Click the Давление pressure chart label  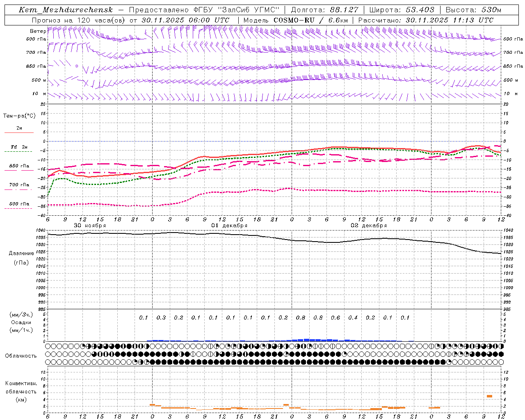point(21,253)
